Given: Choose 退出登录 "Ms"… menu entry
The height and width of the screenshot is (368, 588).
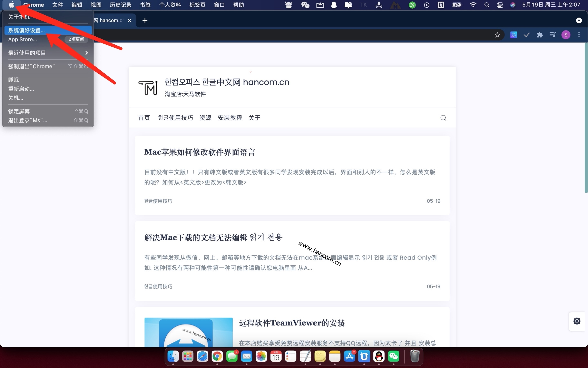Looking at the screenshot, I should pyautogui.click(x=48, y=120).
